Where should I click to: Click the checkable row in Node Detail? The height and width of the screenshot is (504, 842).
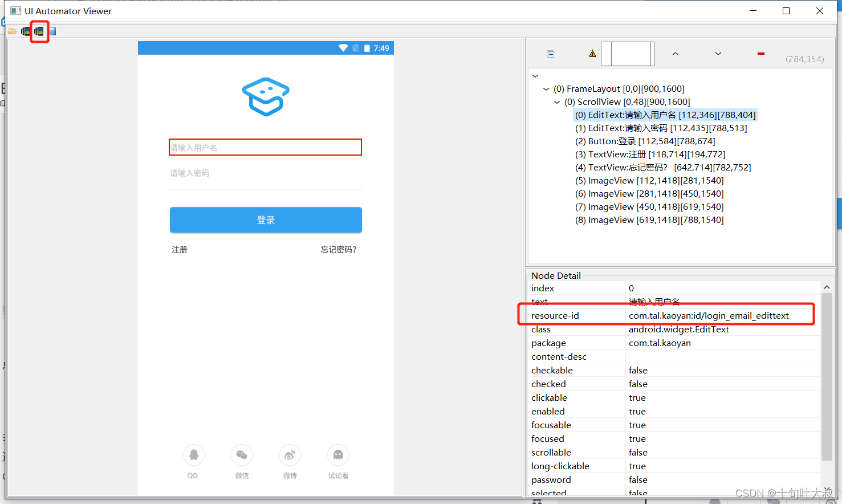coord(674,371)
